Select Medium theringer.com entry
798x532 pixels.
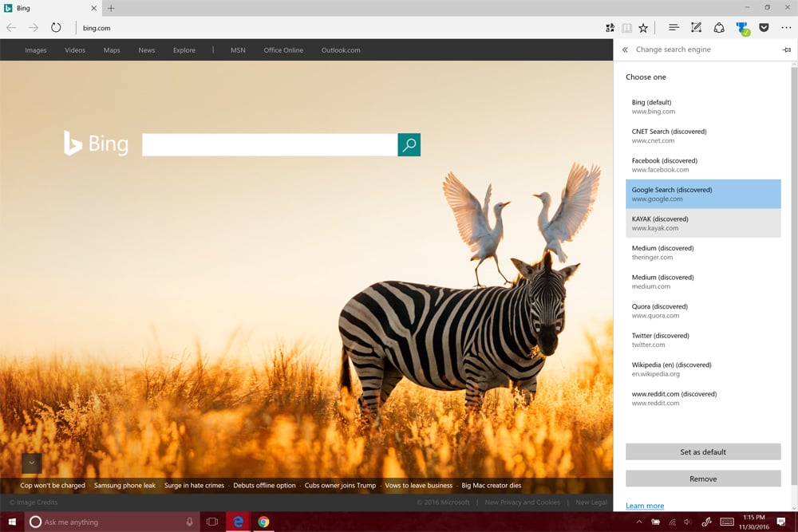tap(703, 252)
